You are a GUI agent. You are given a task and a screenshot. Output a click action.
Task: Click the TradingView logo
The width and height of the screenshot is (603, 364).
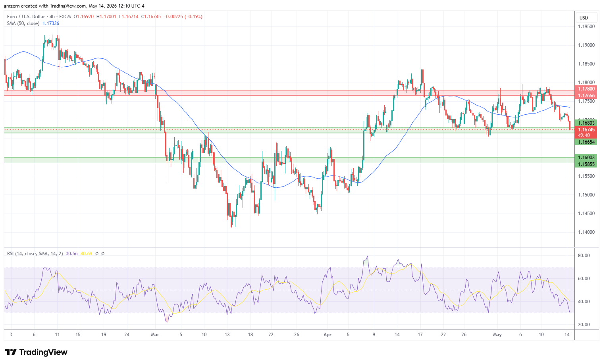click(x=36, y=352)
